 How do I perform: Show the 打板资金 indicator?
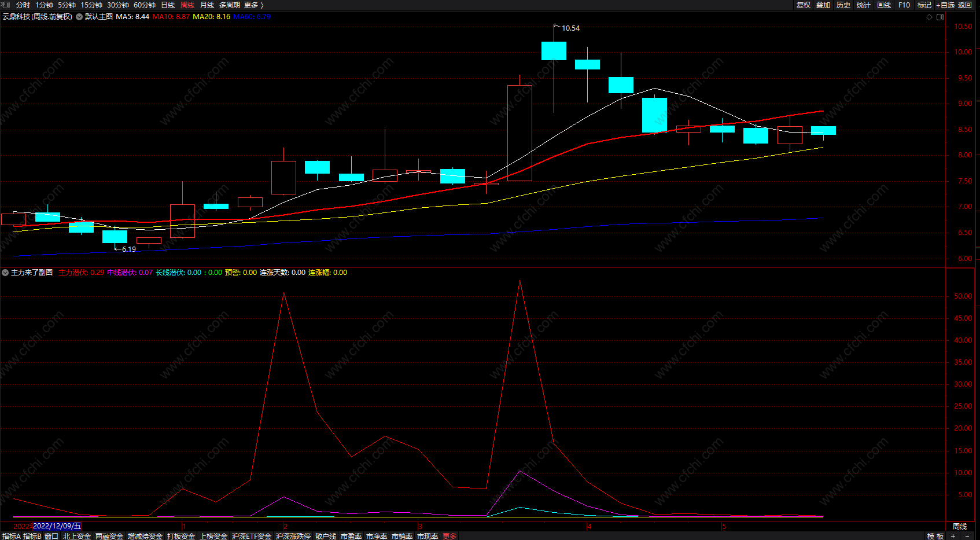pyautogui.click(x=181, y=537)
